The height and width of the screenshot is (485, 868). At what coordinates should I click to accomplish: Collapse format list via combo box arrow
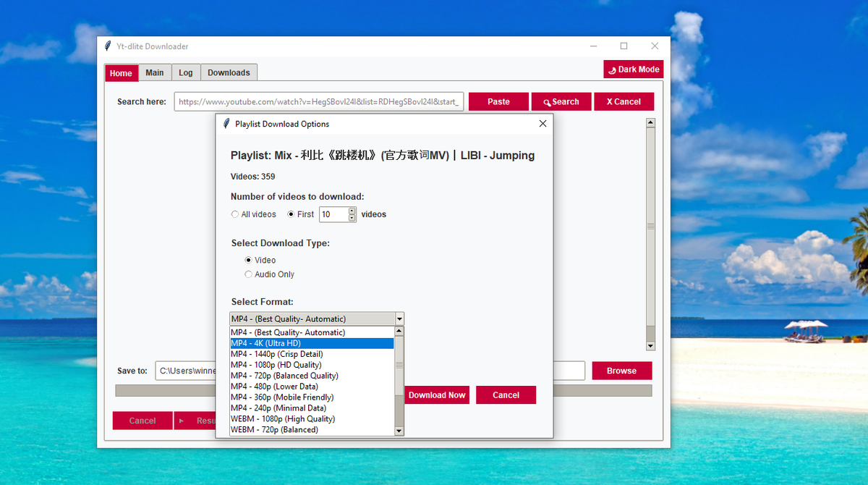tap(399, 319)
